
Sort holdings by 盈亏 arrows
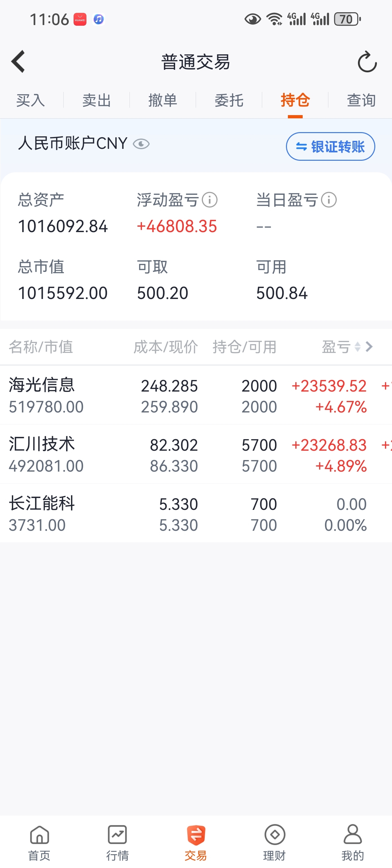(x=358, y=347)
